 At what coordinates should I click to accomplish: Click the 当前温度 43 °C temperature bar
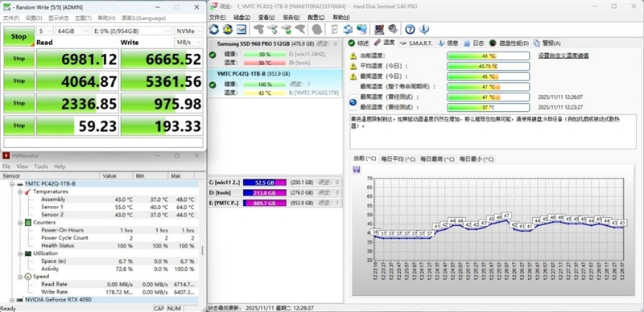click(x=488, y=55)
